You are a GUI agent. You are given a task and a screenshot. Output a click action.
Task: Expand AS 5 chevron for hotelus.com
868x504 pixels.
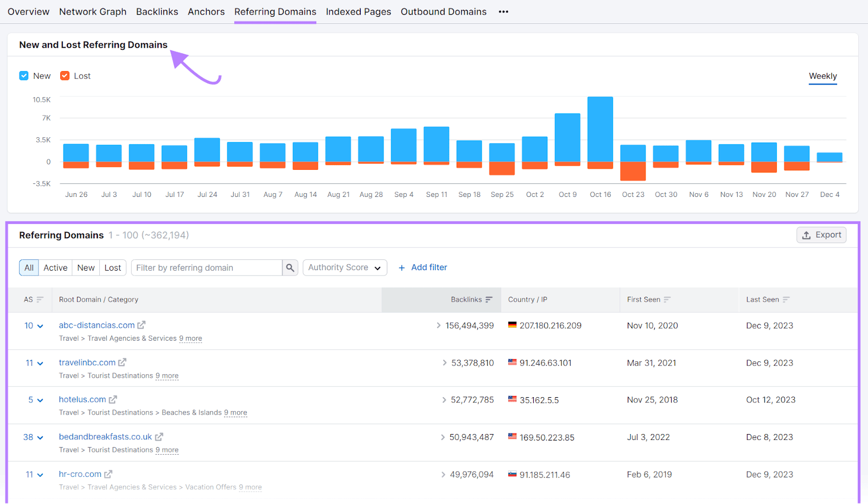click(x=40, y=400)
